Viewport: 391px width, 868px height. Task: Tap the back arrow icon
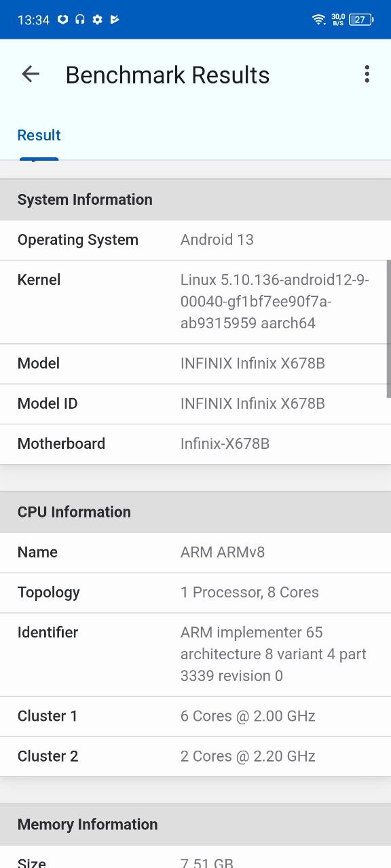[31, 74]
